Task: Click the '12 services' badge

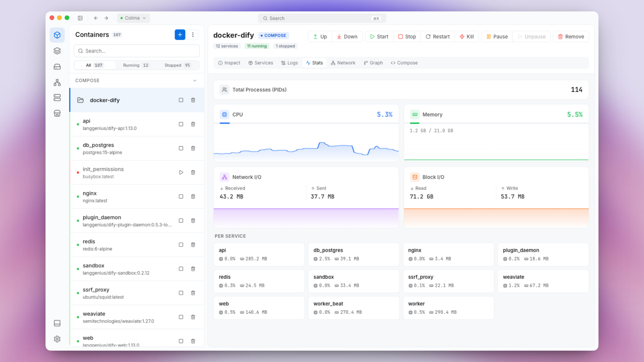Action: [227, 46]
